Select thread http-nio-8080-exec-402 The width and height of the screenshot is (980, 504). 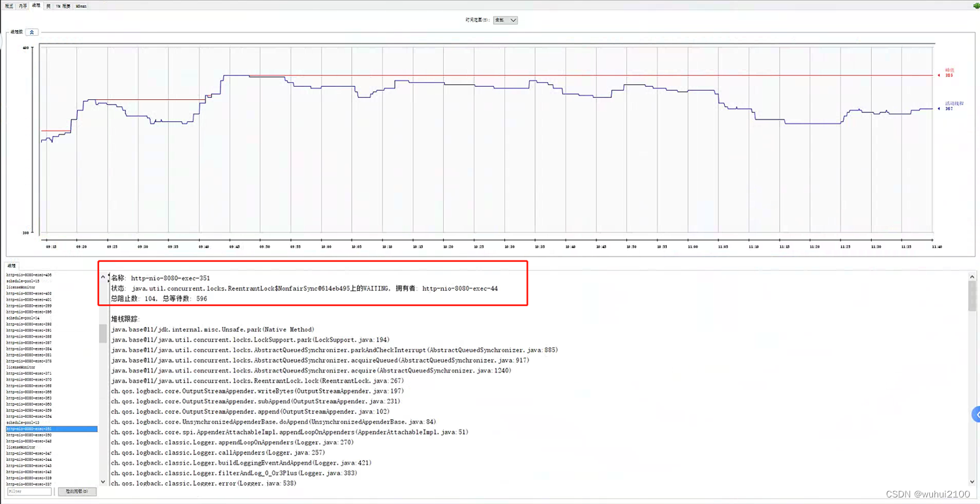point(29,293)
